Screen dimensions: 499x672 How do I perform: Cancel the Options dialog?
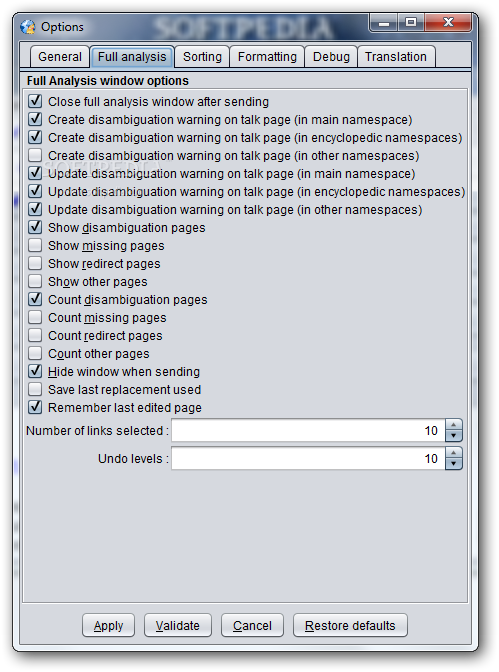pyautogui.click(x=252, y=626)
